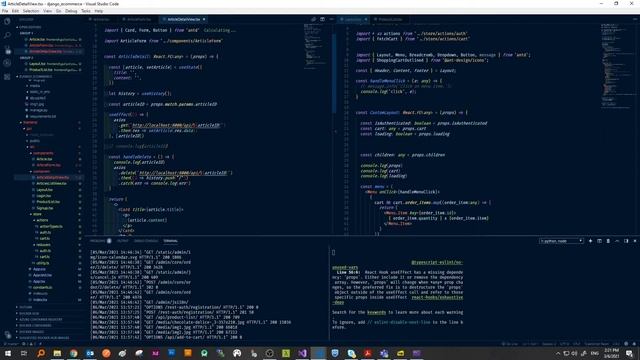The width and height of the screenshot is (640, 360).
Task: Switch to the Output panel tab
Action: click(x=122, y=241)
